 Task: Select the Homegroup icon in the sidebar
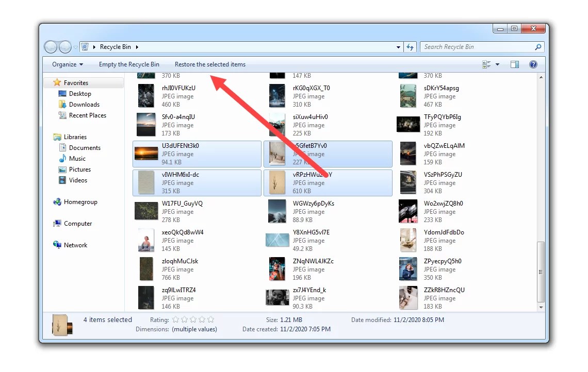[57, 202]
